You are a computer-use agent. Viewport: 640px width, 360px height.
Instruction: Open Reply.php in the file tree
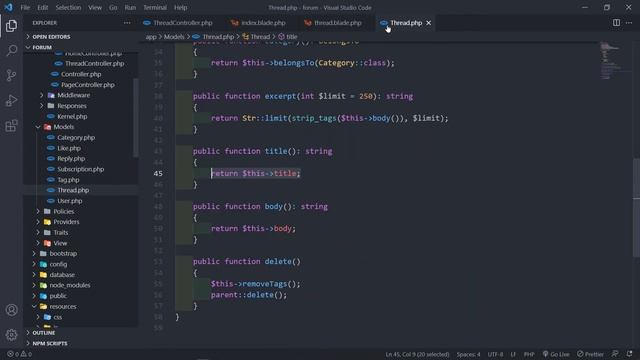click(71, 159)
